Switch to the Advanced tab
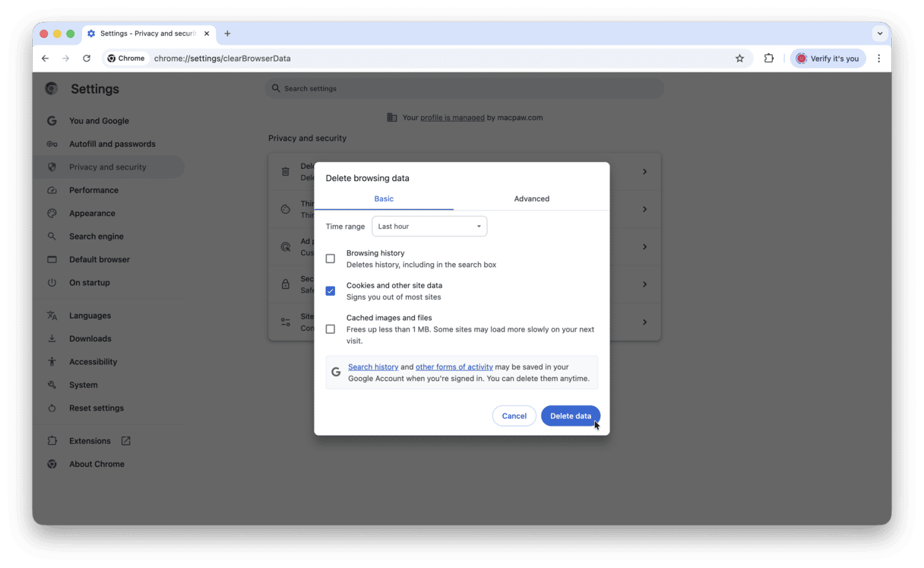This screenshot has width=924, height=568. (x=531, y=198)
